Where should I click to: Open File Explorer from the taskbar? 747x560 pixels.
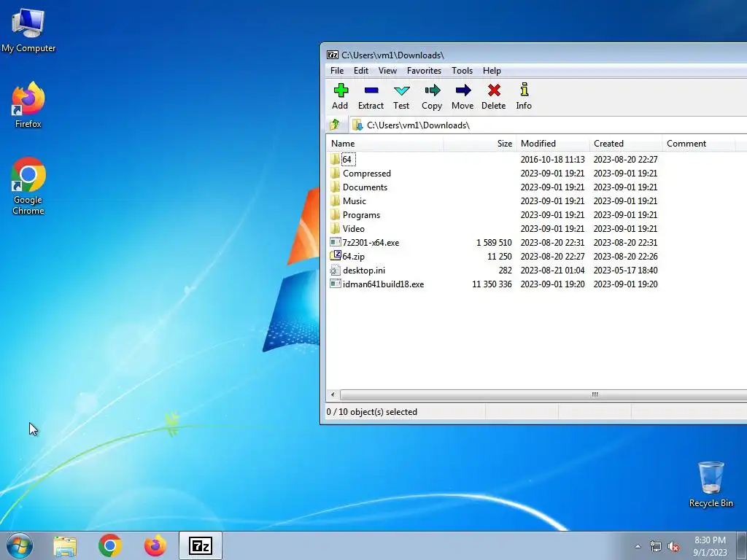[x=65, y=546]
